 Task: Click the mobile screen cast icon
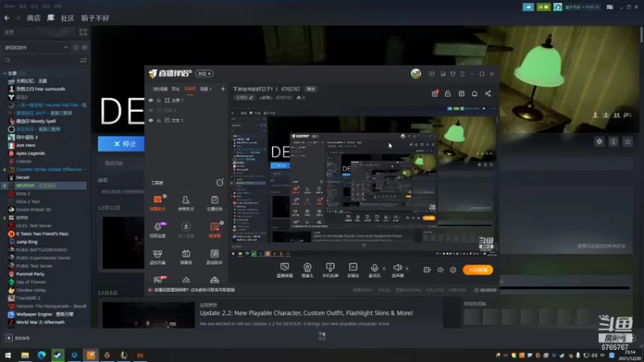coord(330,267)
